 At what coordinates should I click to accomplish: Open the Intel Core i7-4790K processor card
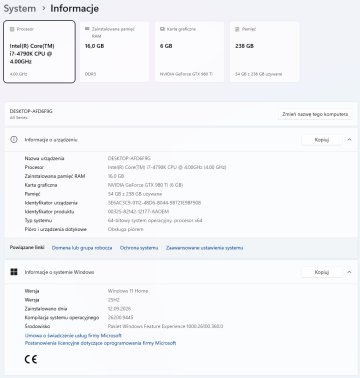[x=39, y=52]
